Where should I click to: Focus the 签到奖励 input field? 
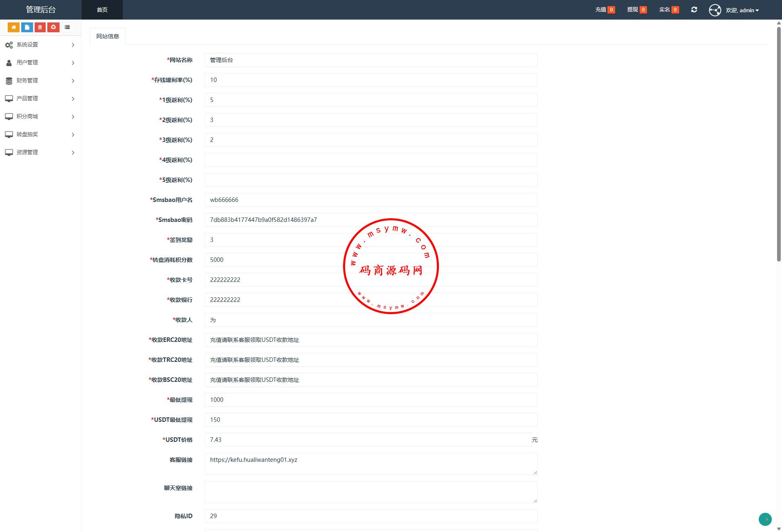(371, 240)
